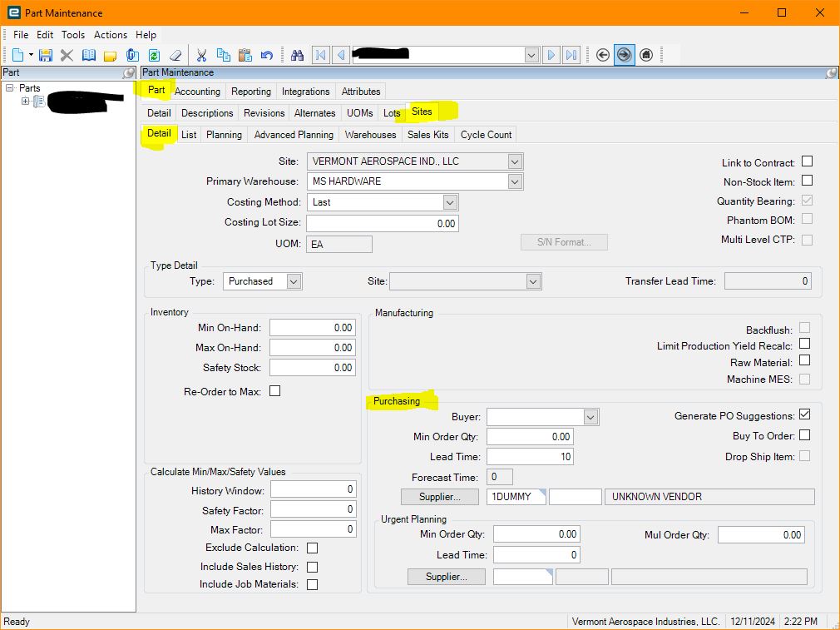The width and height of the screenshot is (840, 630).
Task: Toggle Limit Production Yield Recalc checkbox
Action: click(804, 344)
